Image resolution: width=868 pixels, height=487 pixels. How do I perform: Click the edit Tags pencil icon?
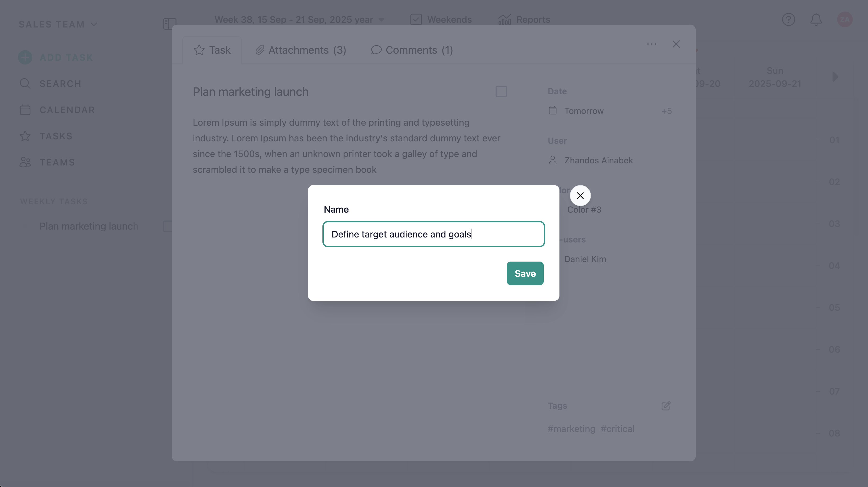(x=666, y=406)
